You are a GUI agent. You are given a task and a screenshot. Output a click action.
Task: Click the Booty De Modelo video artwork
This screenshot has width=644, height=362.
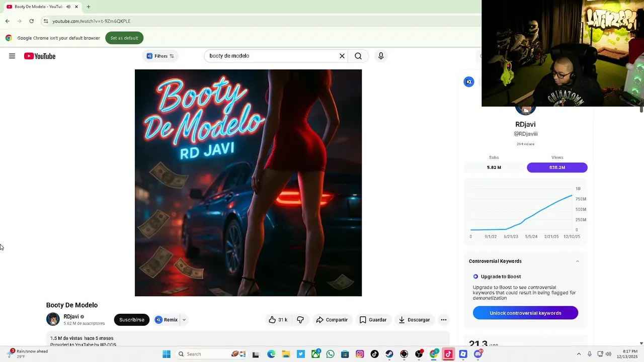click(x=248, y=183)
